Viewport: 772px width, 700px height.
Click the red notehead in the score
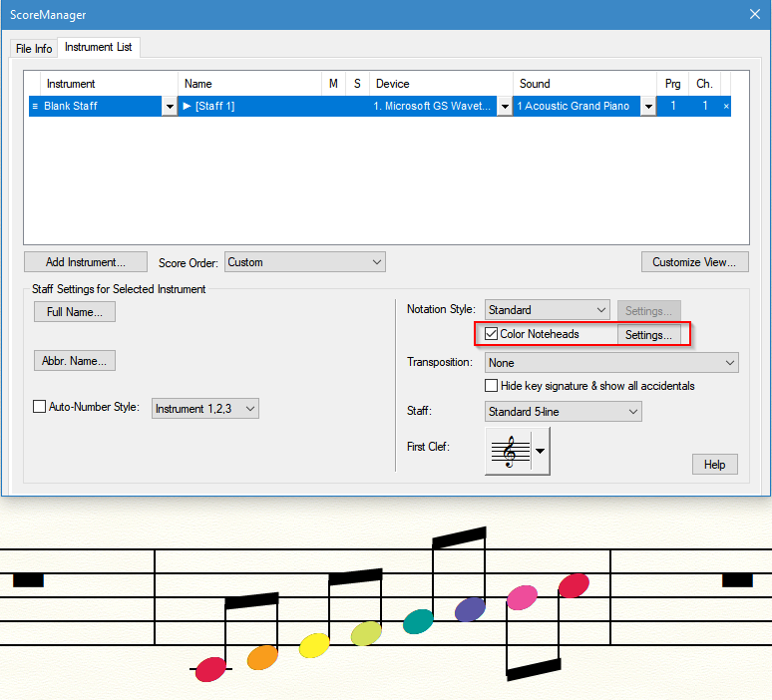(x=210, y=669)
